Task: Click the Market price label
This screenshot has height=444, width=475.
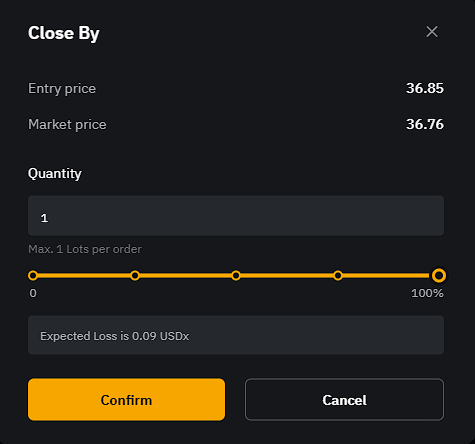Action: coord(67,125)
